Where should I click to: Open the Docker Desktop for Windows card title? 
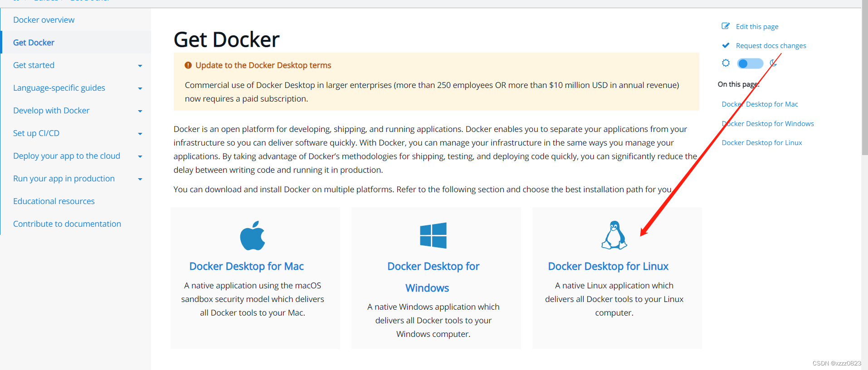tap(433, 277)
